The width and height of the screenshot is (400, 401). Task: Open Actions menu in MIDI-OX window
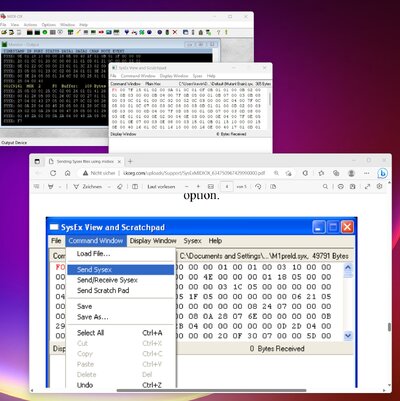[30, 25]
